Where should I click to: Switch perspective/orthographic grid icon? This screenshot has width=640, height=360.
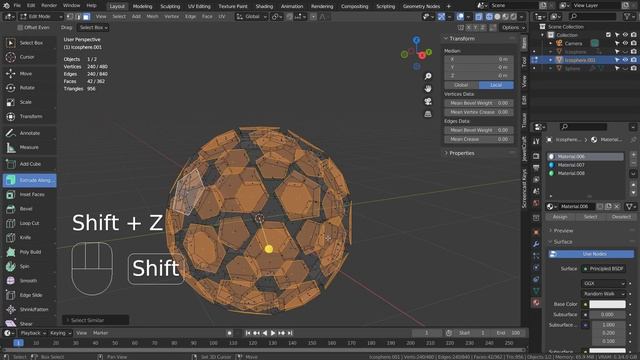(x=428, y=114)
